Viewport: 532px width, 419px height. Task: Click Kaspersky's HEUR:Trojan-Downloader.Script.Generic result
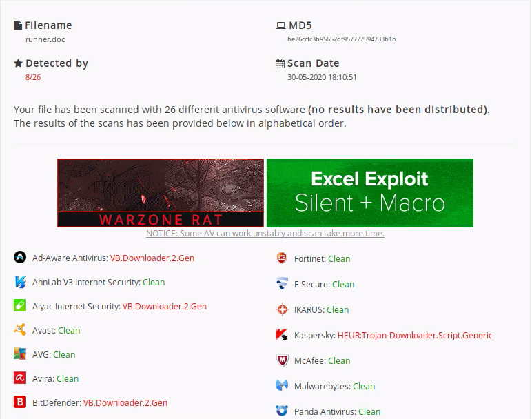pyautogui.click(x=415, y=336)
